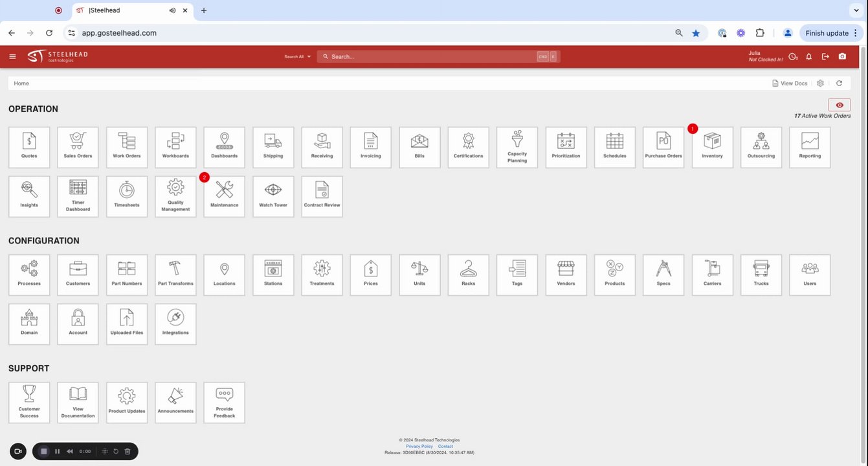Open the Uploaded Files tile
This screenshot has width=868, height=466.
tap(127, 324)
